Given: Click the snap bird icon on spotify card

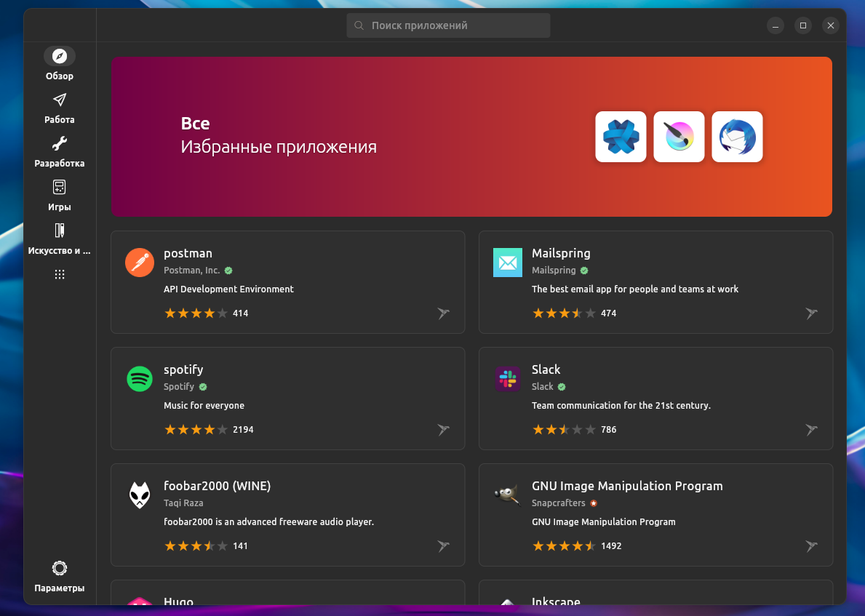Looking at the screenshot, I should click(x=444, y=430).
